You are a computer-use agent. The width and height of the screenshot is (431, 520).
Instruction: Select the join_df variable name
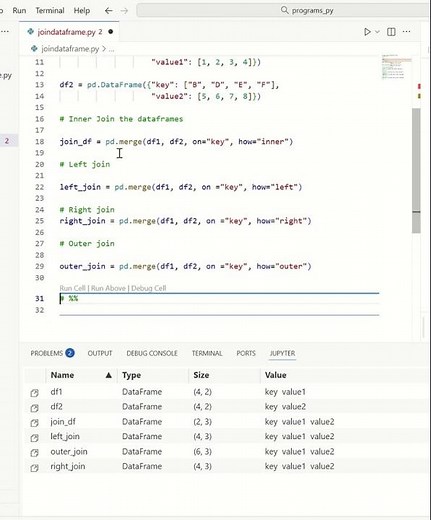(63, 422)
